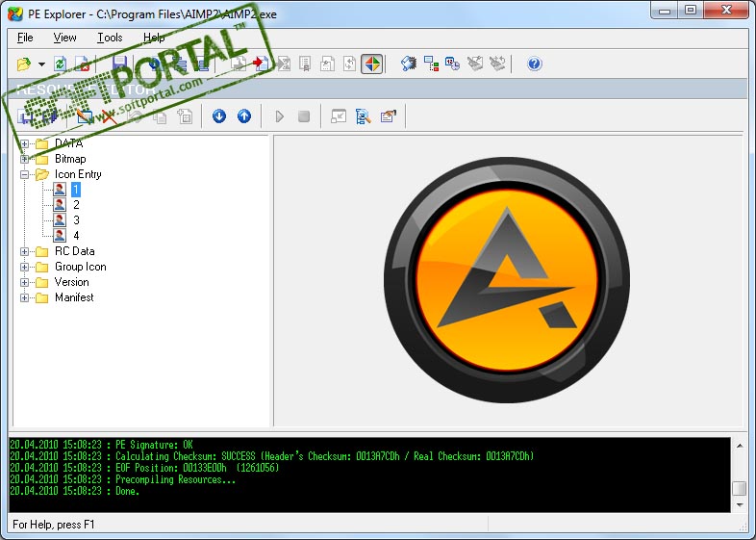Image resolution: width=756 pixels, height=540 pixels.
Task: Select icon entry 3 in the tree
Action: click(76, 220)
